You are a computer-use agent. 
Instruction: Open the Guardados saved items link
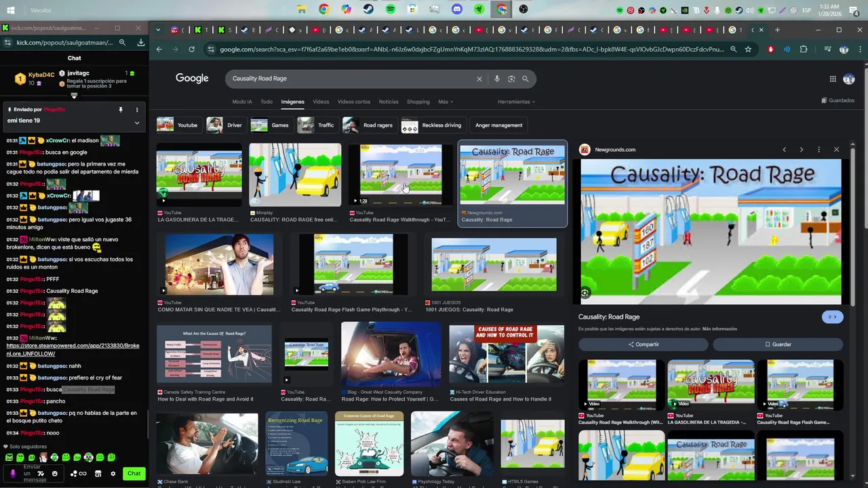838,100
